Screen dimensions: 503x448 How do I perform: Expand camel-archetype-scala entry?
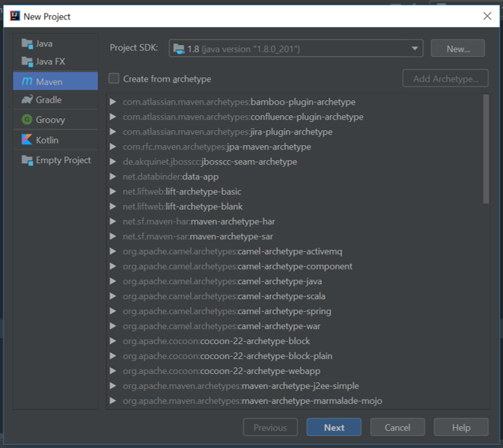pyautogui.click(x=112, y=296)
